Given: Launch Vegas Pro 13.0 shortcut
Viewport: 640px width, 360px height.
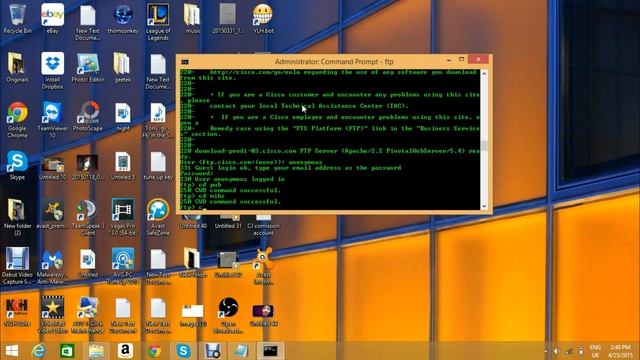Looking at the screenshot, I should pyautogui.click(x=123, y=218).
